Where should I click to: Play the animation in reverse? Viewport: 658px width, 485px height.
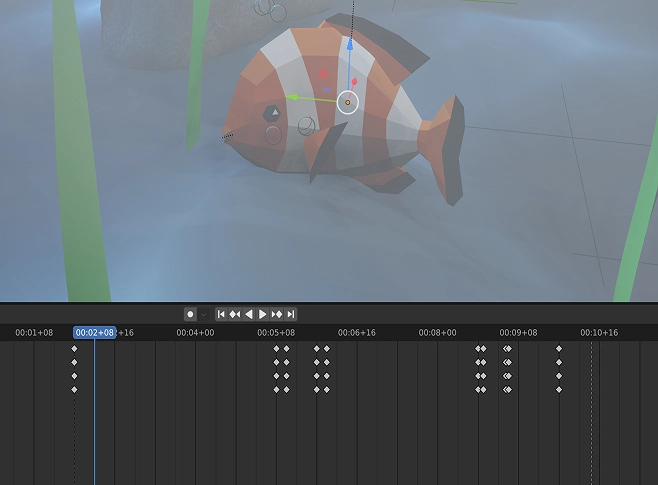[249, 314]
